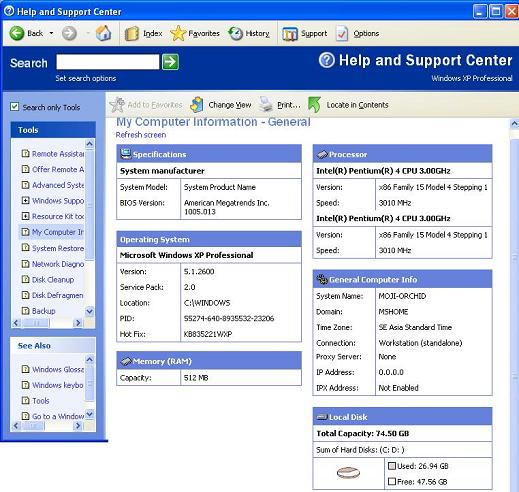This screenshot has width=519, height=492.
Task: Click Locate in Contents arrow icon
Action: coord(314,105)
